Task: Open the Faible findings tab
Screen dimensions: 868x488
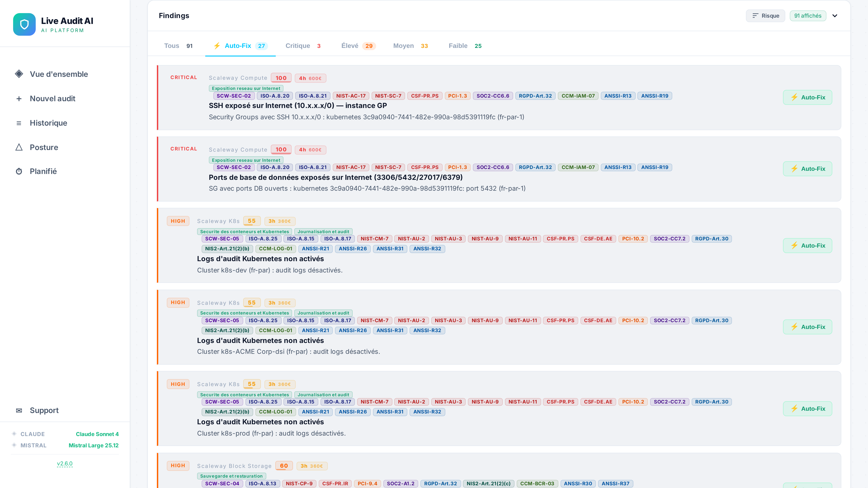Action: (x=465, y=46)
